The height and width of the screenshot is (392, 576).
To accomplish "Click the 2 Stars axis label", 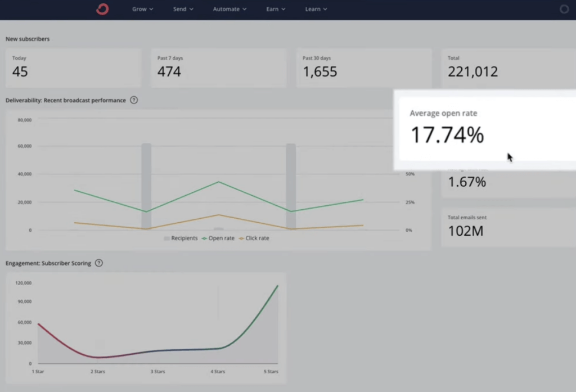I will [x=98, y=371].
